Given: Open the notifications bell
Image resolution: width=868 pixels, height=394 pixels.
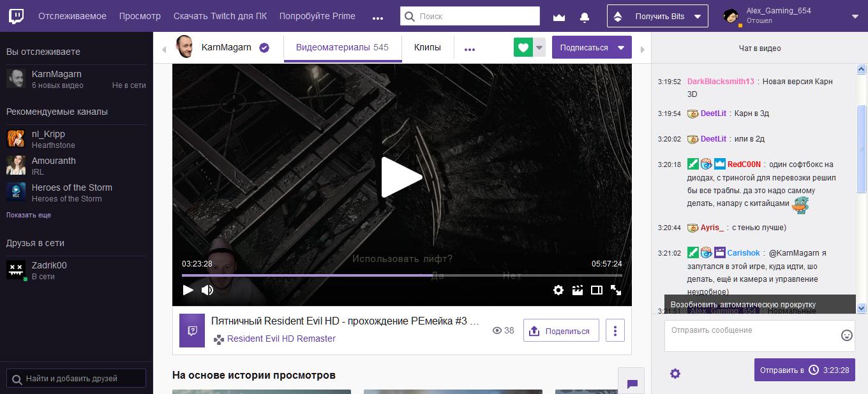Looking at the screenshot, I should coord(584,17).
